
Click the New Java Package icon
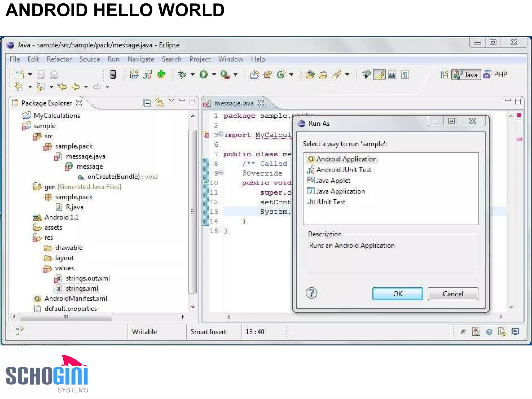(x=267, y=75)
